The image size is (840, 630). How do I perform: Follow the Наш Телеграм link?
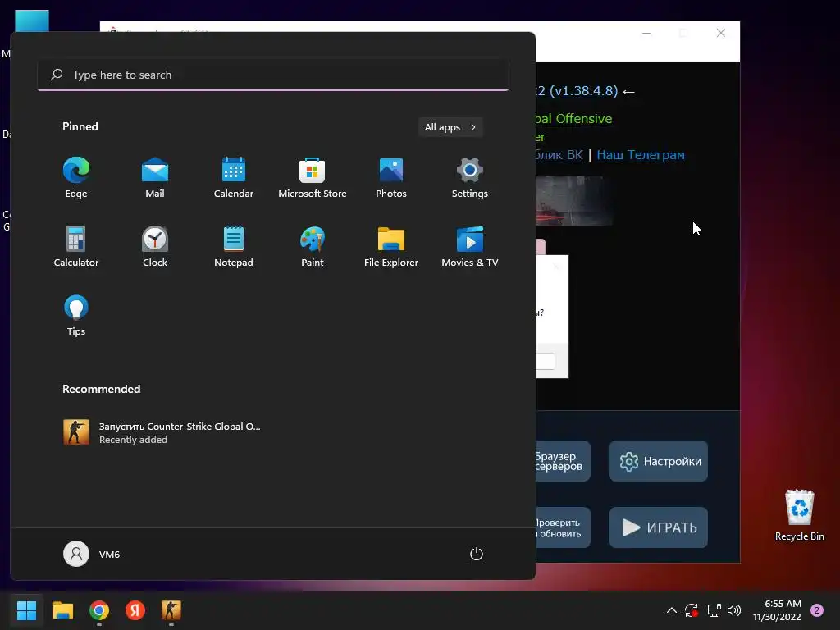coord(641,155)
